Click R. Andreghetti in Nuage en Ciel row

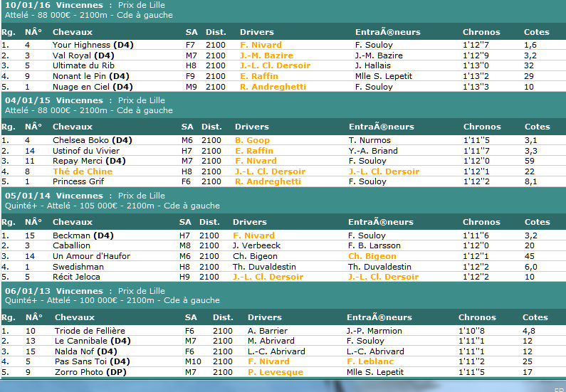click(x=273, y=87)
